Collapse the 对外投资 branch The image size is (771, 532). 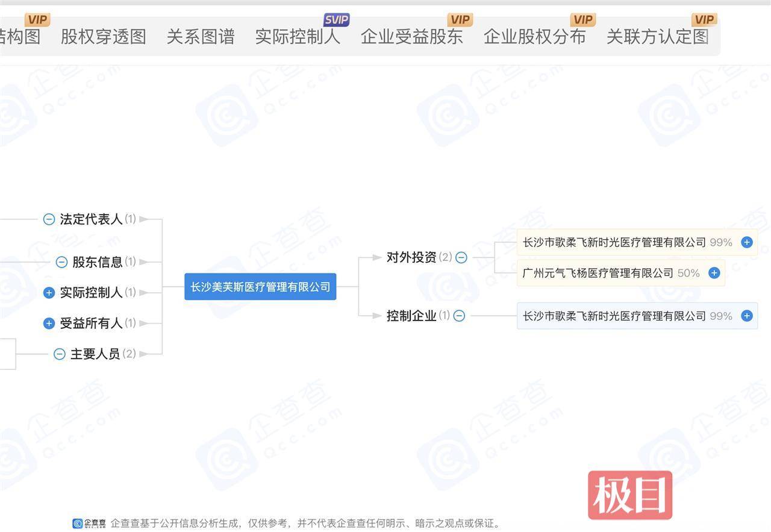pos(461,257)
